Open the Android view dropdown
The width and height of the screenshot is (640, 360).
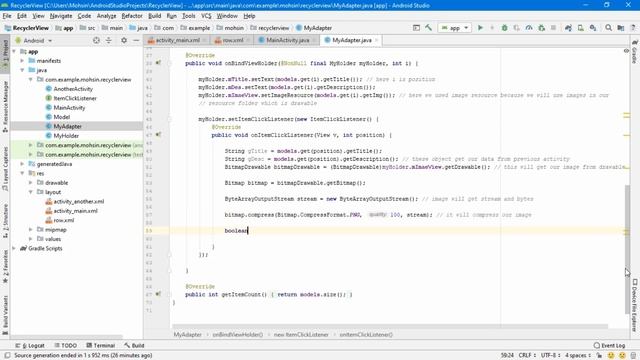[33, 40]
